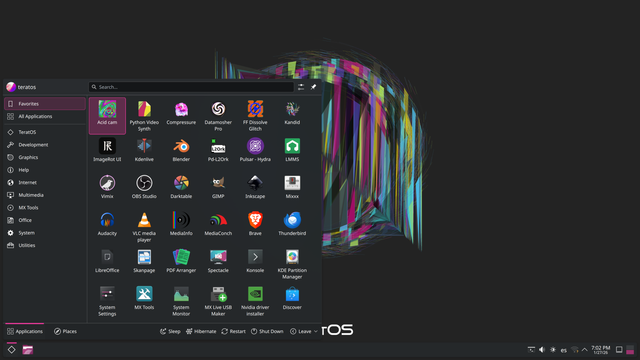This screenshot has height=360, width=640.
Task: Launch MediaInfo
Action: coord(181,227)
